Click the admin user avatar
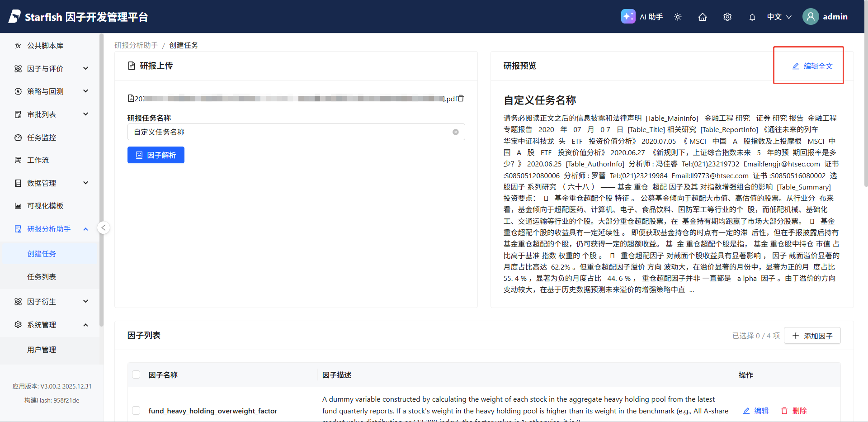The height and width of the screenshot is (422, 868). [811, 17]
